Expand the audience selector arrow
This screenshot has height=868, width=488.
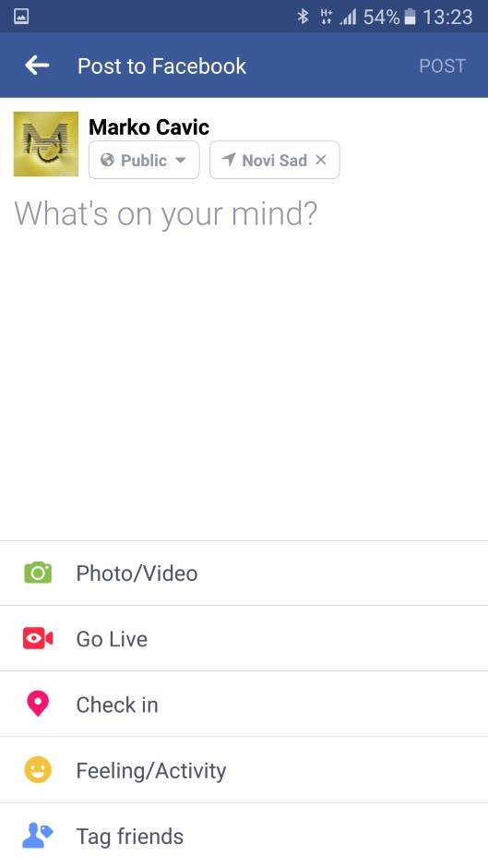click(x=181, y=161)
